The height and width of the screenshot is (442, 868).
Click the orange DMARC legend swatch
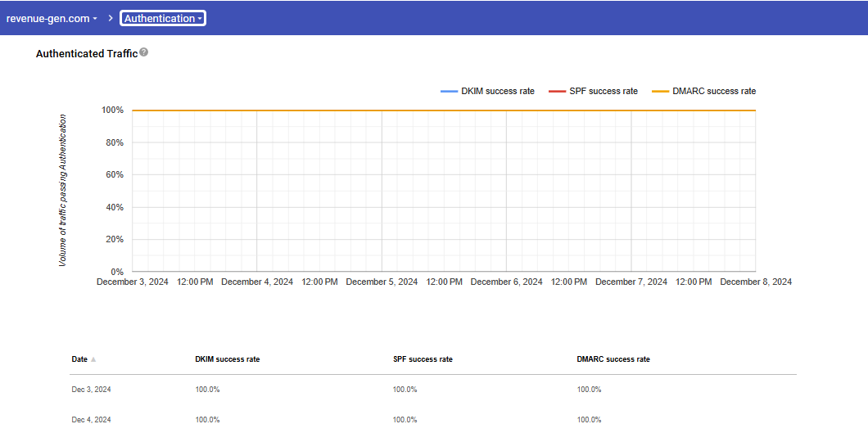[x=660, y=92]
